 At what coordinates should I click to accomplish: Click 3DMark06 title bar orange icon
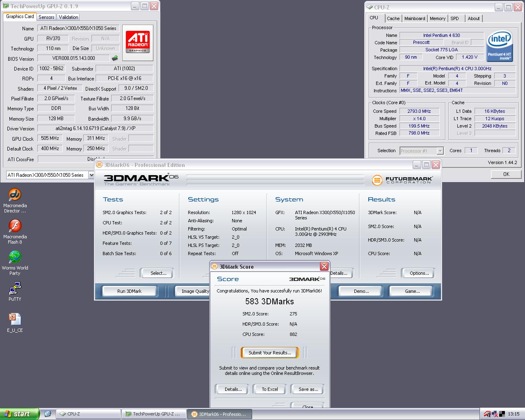[x=99, y=165]
